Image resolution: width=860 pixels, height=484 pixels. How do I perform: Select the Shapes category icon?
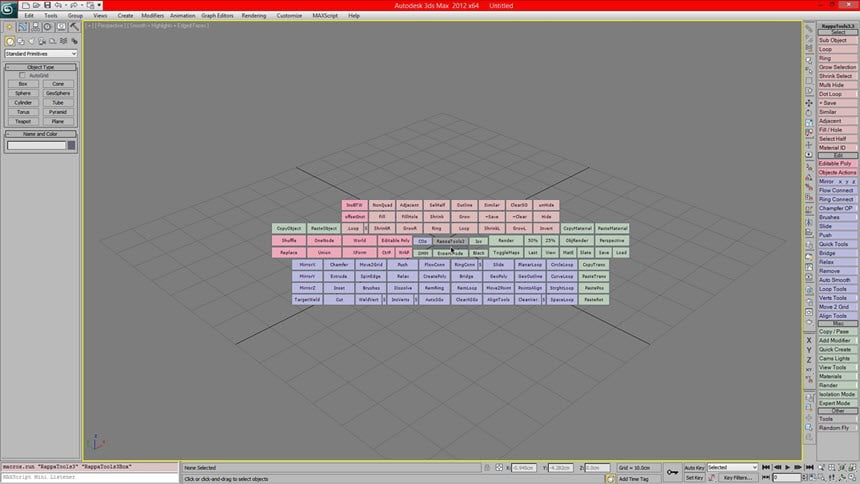pos(21,41)
